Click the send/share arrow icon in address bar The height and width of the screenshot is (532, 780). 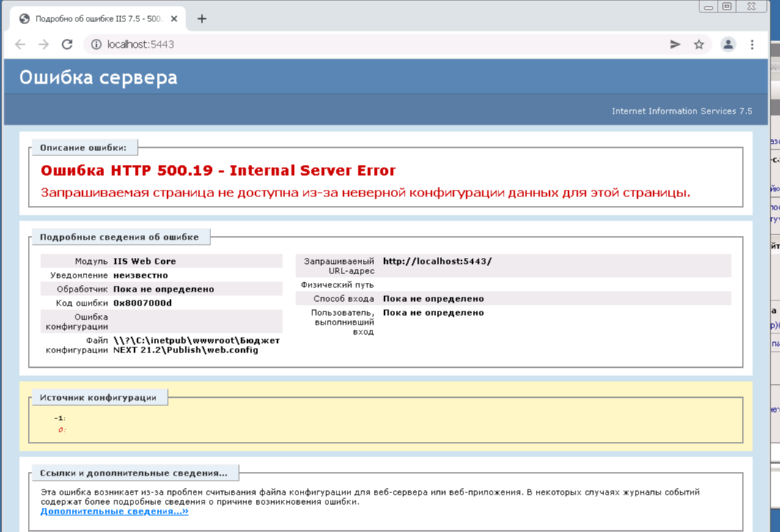(675, 44)
